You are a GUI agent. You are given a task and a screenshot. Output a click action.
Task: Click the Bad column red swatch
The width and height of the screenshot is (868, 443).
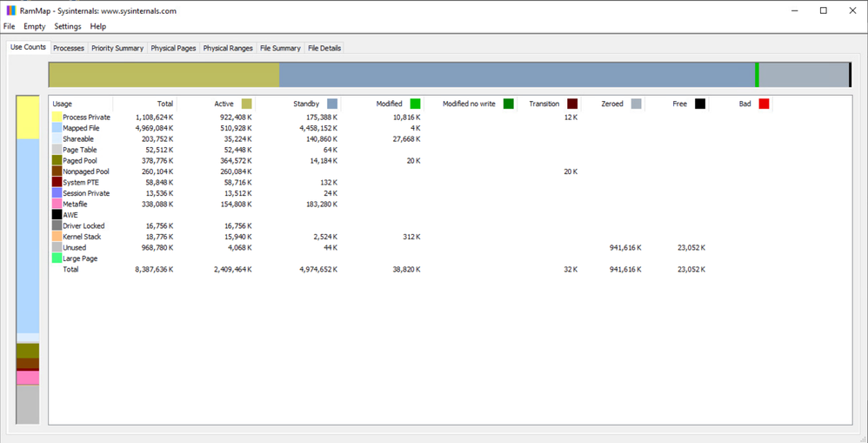tap(764, 104)
